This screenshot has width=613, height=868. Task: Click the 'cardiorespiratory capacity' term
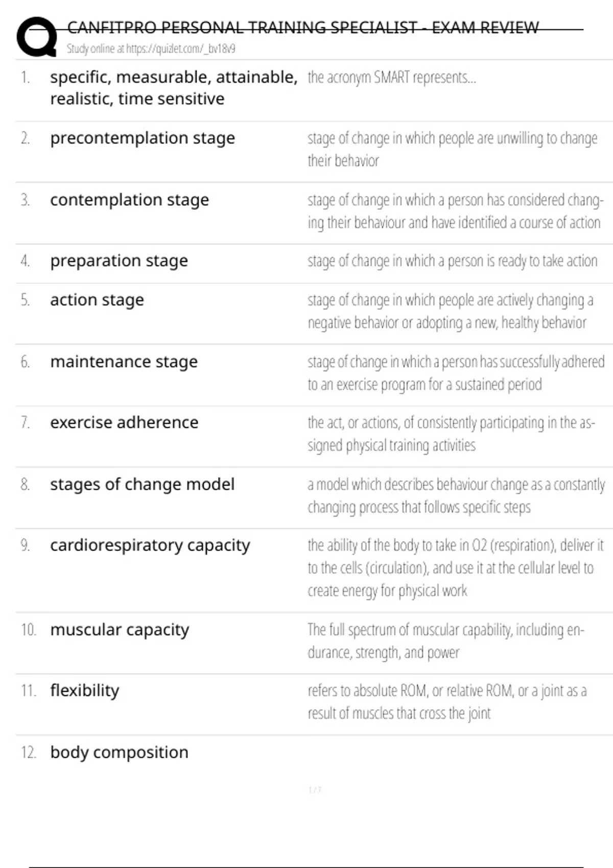pyautogui.click(x=150, y=546)
